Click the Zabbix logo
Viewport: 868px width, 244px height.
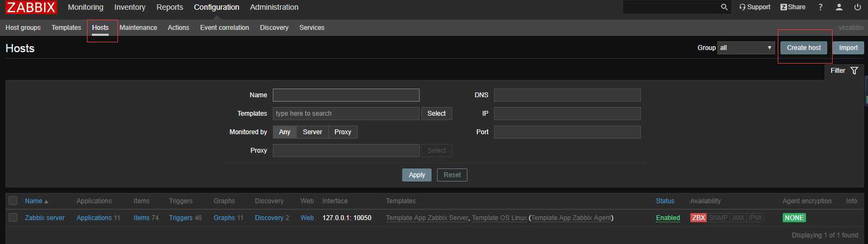[31, 7]
